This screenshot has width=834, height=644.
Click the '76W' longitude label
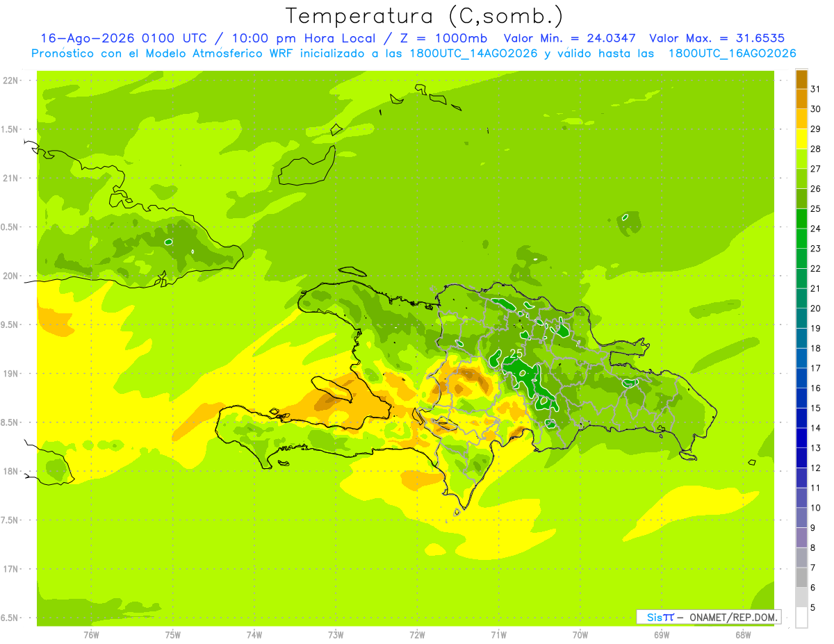[91, 635]
